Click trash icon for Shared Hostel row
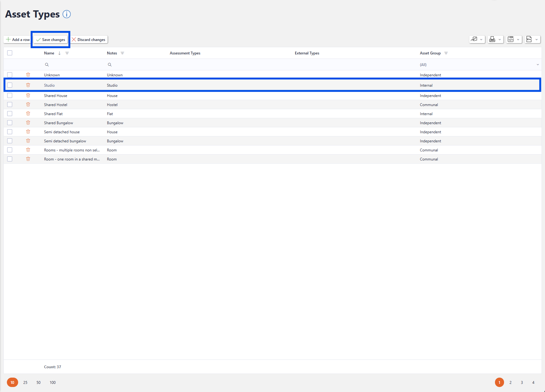The image size is (545, 392). [28, 104]
